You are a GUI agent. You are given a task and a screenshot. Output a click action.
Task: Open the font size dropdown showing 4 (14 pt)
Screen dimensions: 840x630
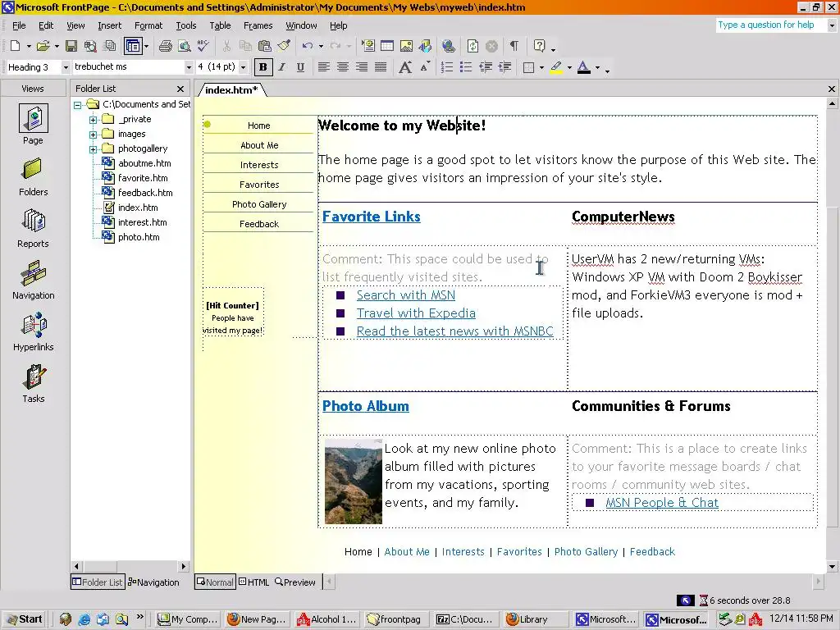point(243,67)
